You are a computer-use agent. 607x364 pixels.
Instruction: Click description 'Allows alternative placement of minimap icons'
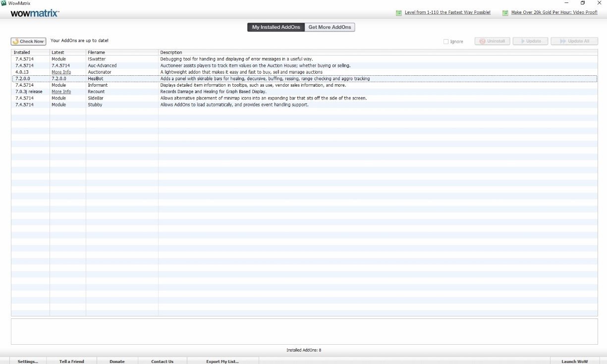(264, 98)
